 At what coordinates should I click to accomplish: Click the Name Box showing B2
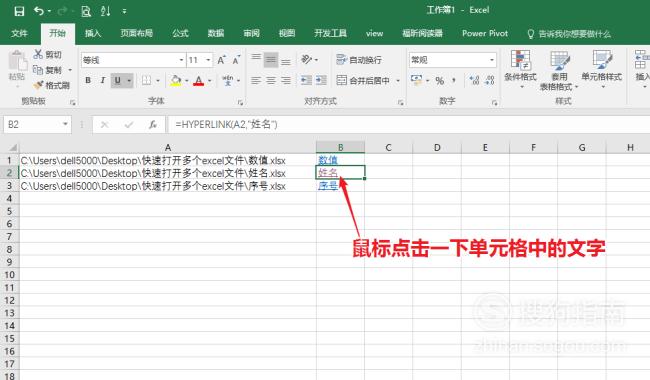pos(37,124)
